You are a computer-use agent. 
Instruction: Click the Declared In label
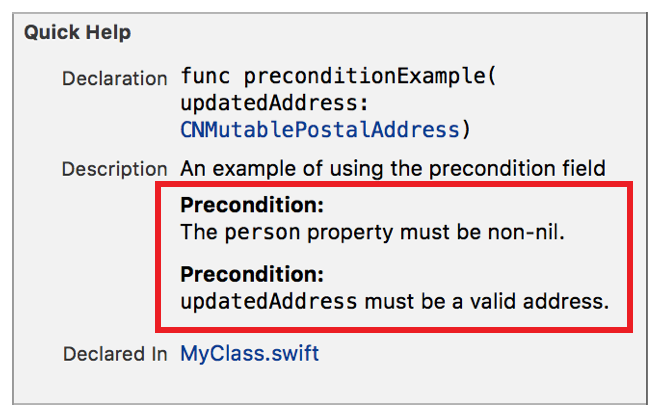pyautogui.click(x=115, y=353)
